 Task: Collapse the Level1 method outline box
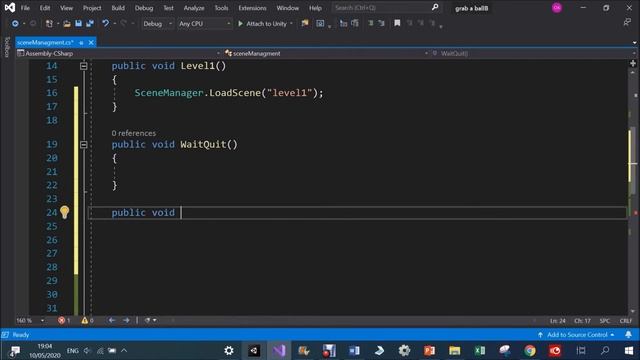point(84,66)
